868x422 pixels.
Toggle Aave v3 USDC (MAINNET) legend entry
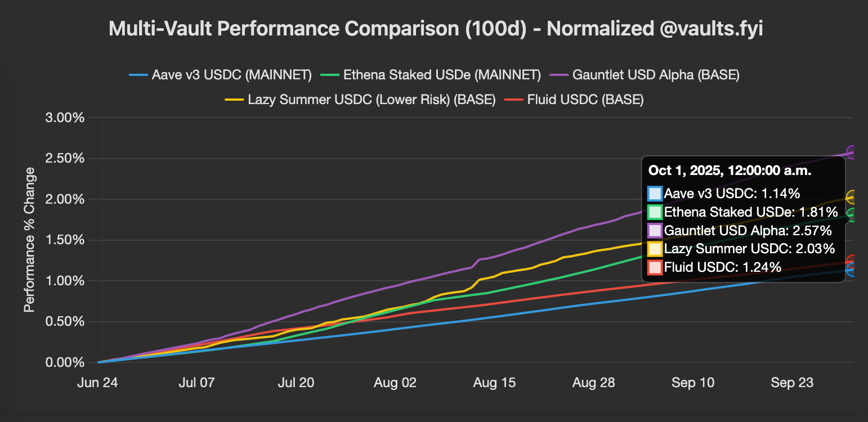231,75
